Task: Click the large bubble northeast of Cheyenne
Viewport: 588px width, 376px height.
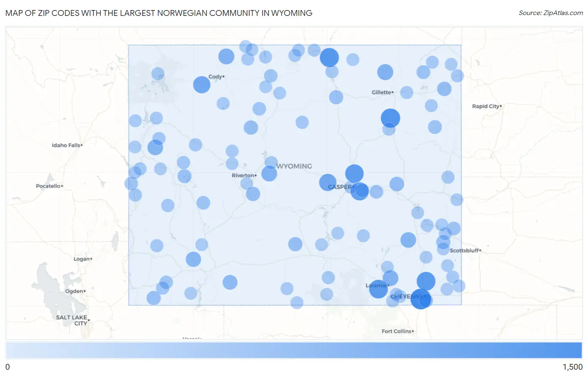Action: (426, 281)
